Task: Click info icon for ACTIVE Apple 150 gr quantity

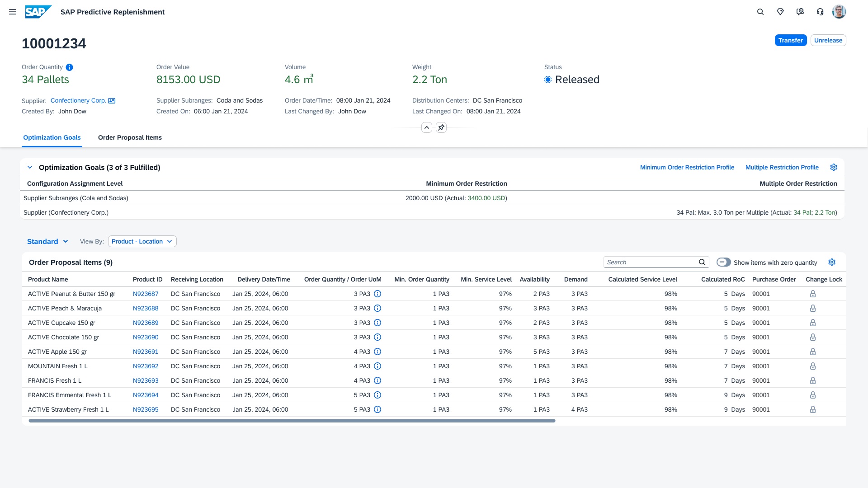Action: (377, 352)
